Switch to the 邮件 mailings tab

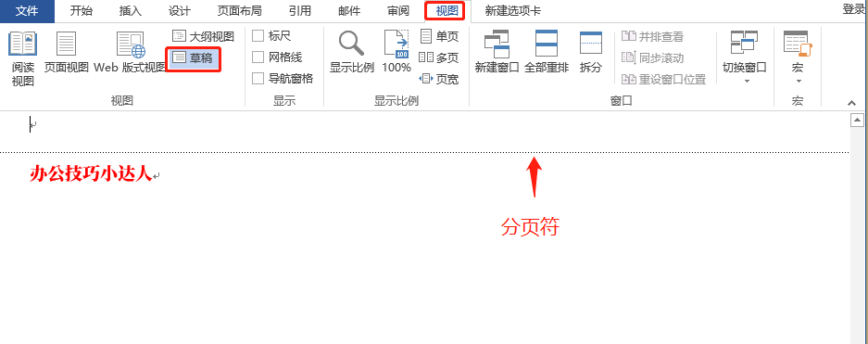point(348,11)
